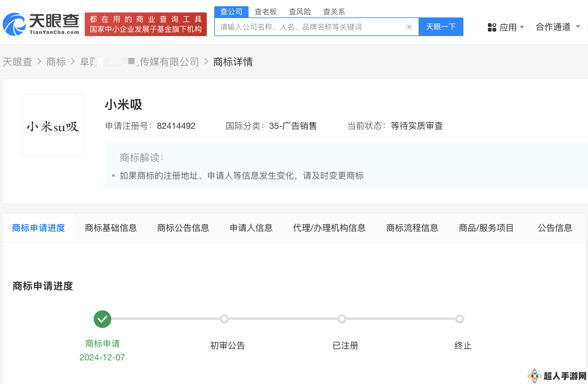The width and height of the screenshot is (588, 384).
Task: Go to 天眼查 breadcrumb home link
Action: coord(17,62)
